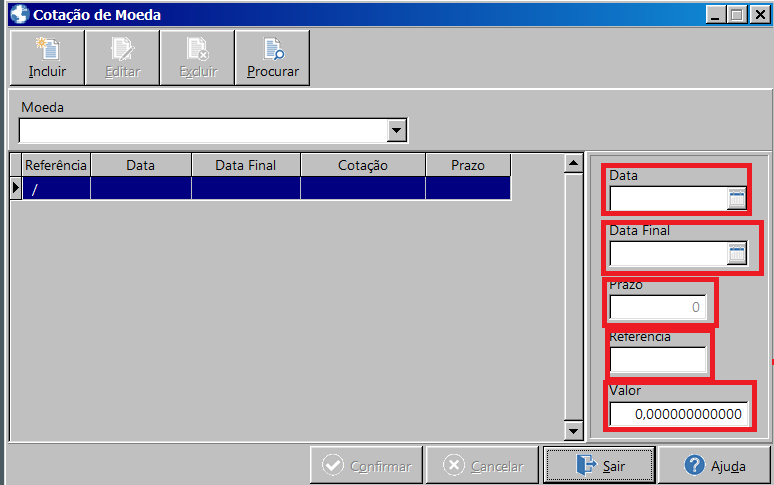Click the Referência cell showing a slash
This screenshot has width=774, height=485.
point(56,188)
